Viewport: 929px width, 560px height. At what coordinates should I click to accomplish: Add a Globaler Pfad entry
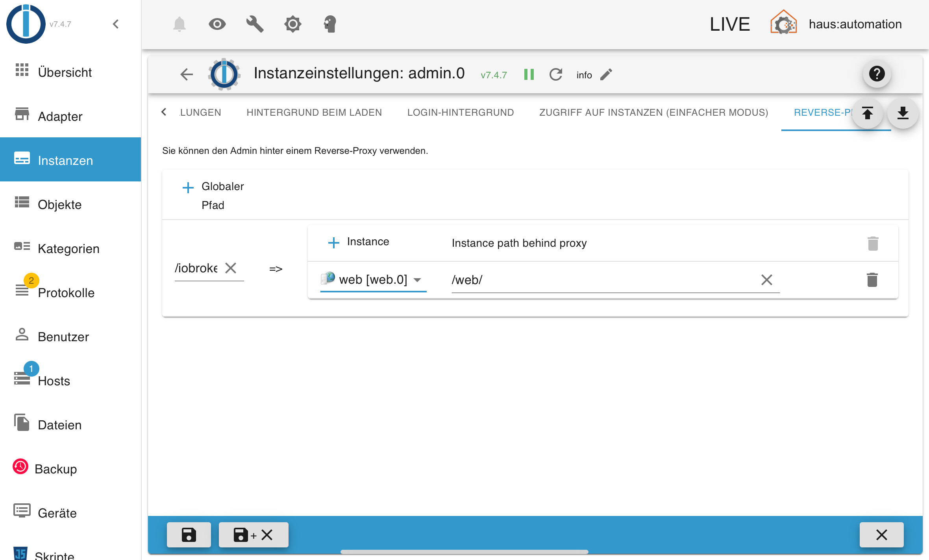188,188
